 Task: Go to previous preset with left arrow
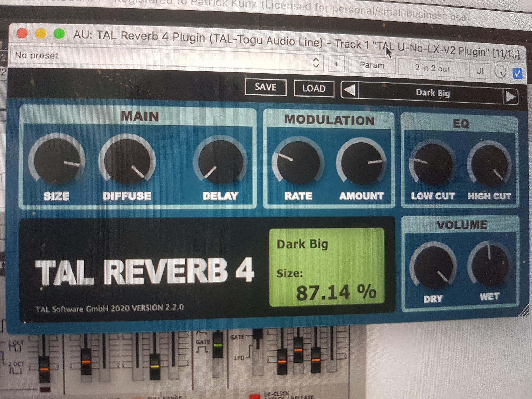pos(350,90)
